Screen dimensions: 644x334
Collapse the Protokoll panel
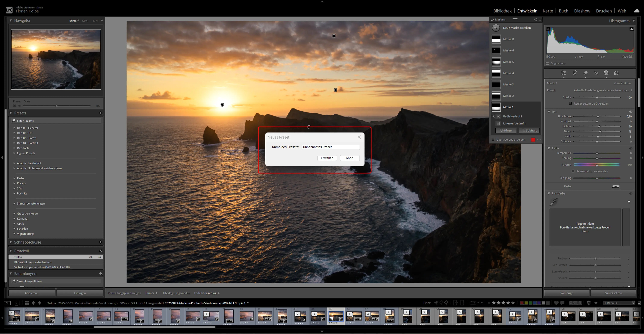pos(11,251)
